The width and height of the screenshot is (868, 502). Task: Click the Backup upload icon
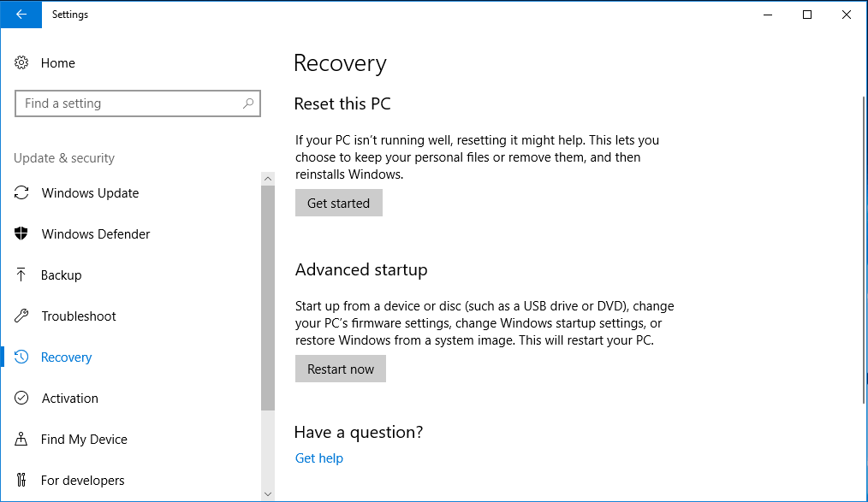(x=21, y=275)
